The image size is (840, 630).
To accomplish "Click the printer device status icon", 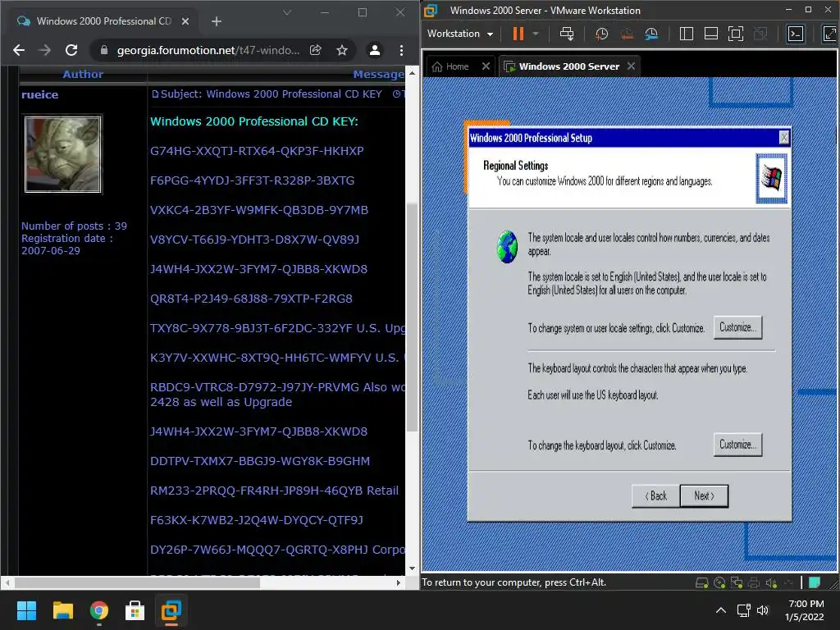I will point(755,582).
